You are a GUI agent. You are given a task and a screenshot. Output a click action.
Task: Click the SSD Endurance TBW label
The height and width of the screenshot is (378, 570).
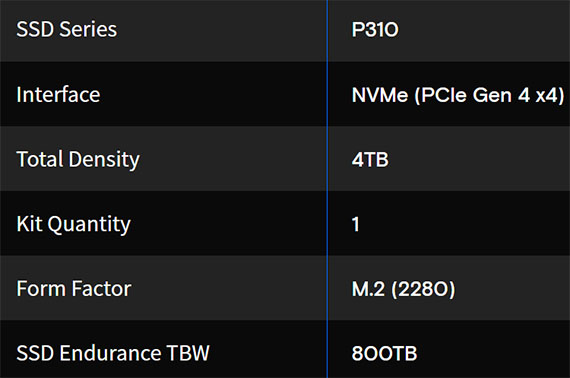tap(113, 353)
